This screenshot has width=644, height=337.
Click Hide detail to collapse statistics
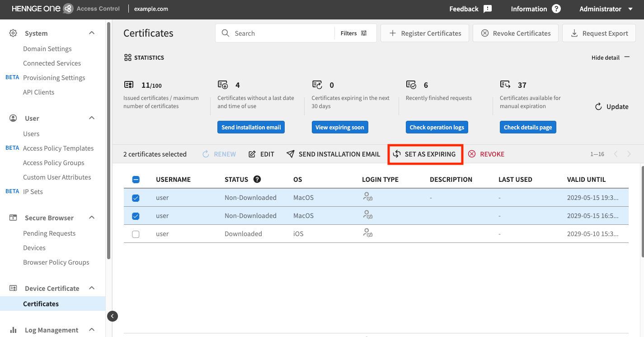pos(611,57)
